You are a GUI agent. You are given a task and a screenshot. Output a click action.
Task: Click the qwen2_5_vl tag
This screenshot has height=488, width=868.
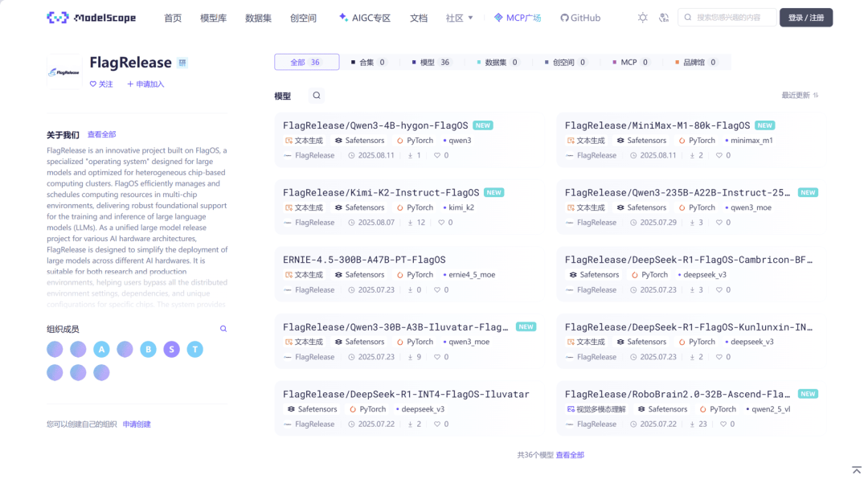click(x=768, y=409)
